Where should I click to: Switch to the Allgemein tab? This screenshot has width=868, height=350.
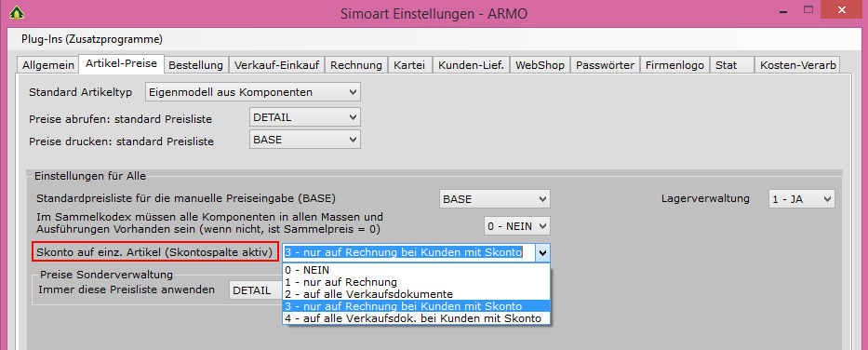point(48,65)
